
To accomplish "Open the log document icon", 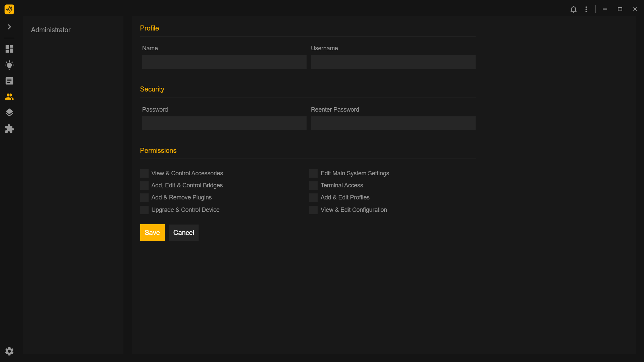I will coord(9,81).
